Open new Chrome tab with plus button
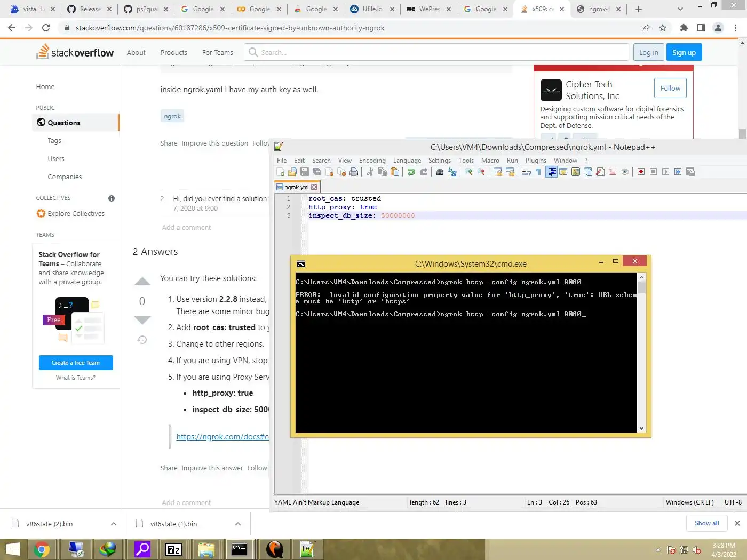Viewport: 747px width, 560px height. tap(639, 9)
